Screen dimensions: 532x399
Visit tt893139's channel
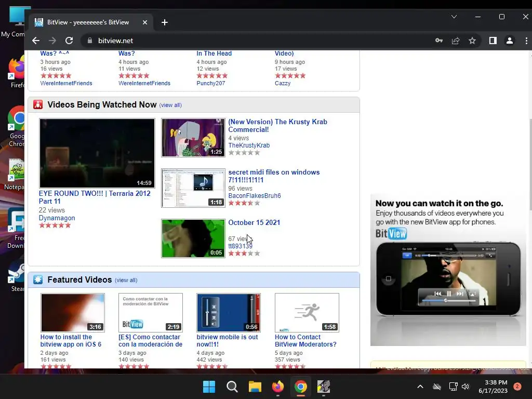240,246
